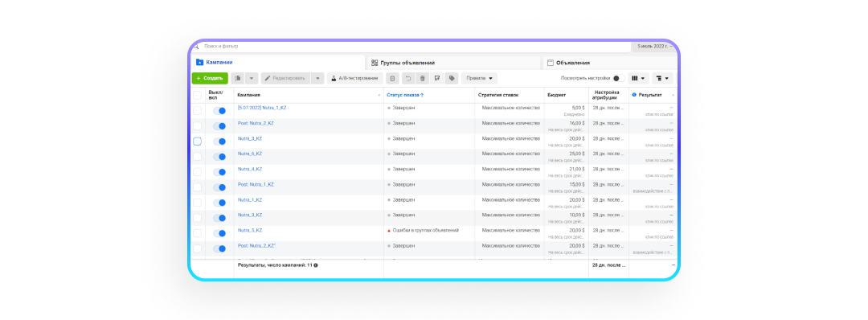Viewport: 868px width, 320px height.
Task: Open the 5 июль 2022 date range picker
Action: click(655, 47)
